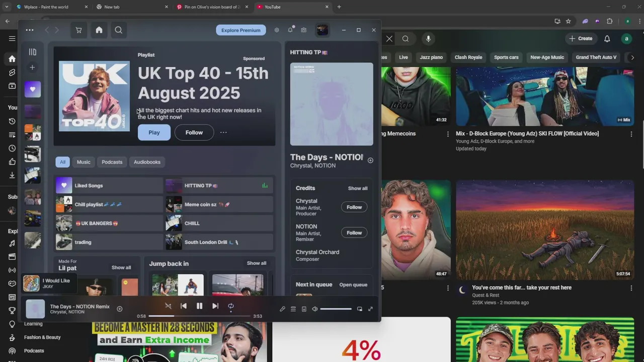The image size is (644, 362).
Task: Enter Spotify full screen view
Action: click(x=370, y=309)
